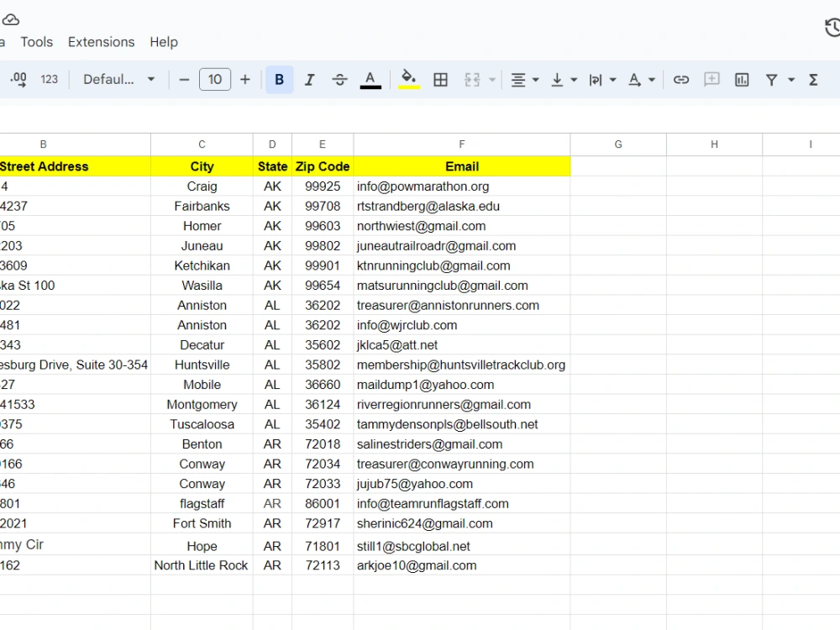Click the Zip Code header cell

[323, 166]
